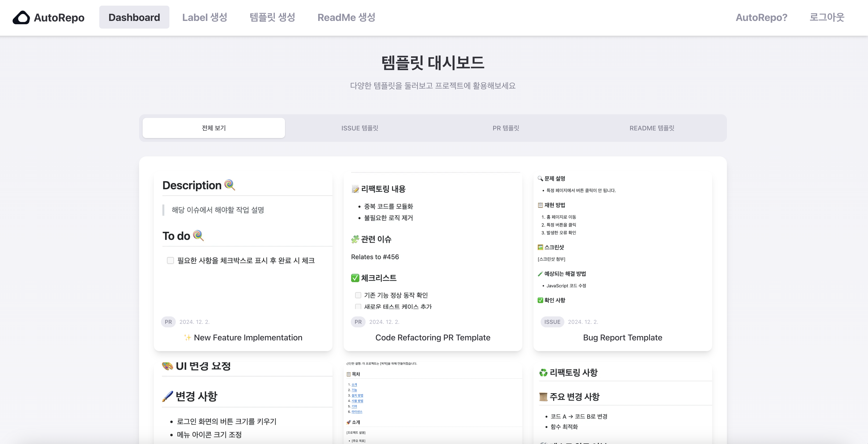Click the green checkmark 체크리스트 icon
Viewport: 868px width, 444px height.
[355, 278]
